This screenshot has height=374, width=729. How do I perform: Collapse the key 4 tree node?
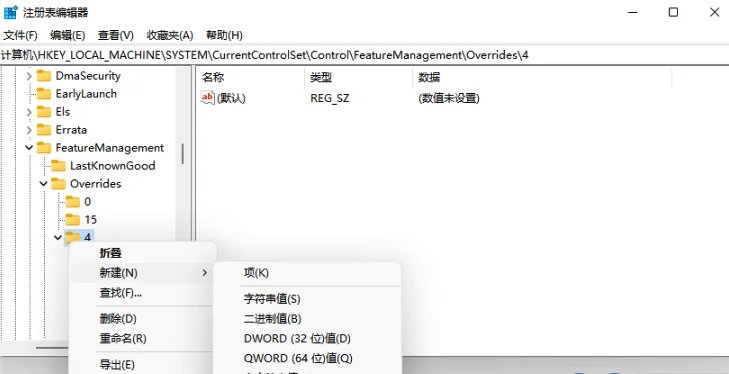point(58,237)
